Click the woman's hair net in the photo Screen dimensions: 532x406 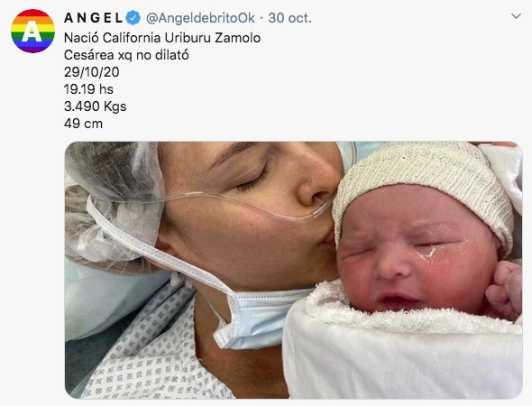point(112,200)
